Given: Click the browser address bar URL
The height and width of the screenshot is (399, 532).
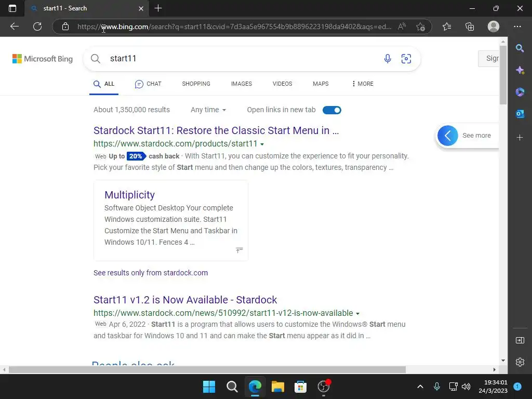Looking at the screenshot, I should coord(234,26).
